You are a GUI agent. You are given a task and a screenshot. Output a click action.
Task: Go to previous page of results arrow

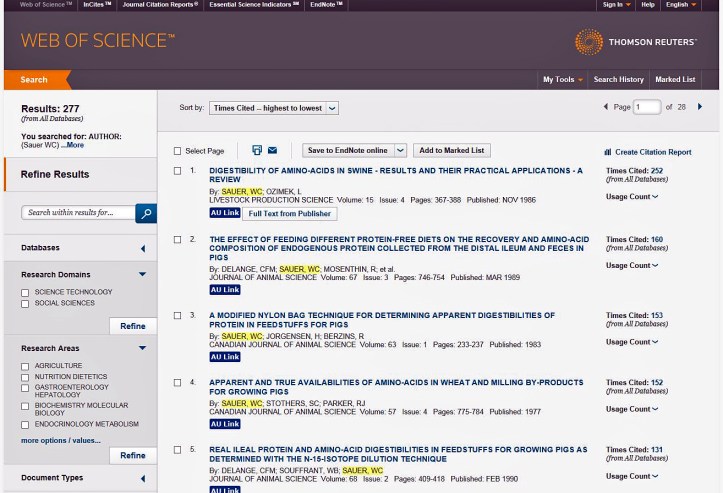[x=605, y=107]
